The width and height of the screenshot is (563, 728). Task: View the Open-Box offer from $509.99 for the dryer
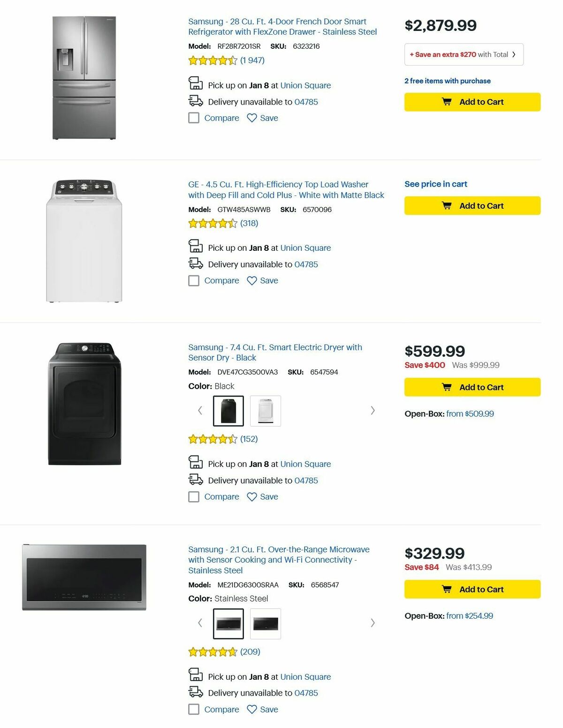(469, 413)
